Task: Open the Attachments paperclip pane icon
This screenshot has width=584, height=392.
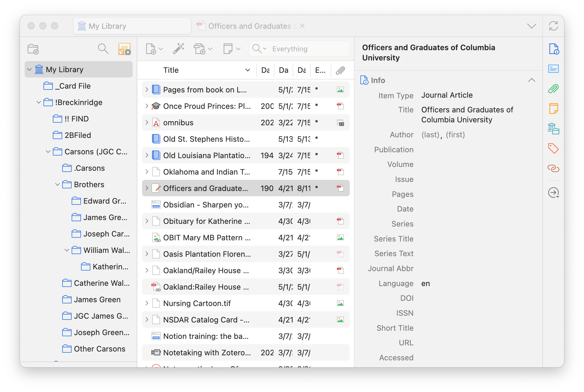Action: coord(553,89)
